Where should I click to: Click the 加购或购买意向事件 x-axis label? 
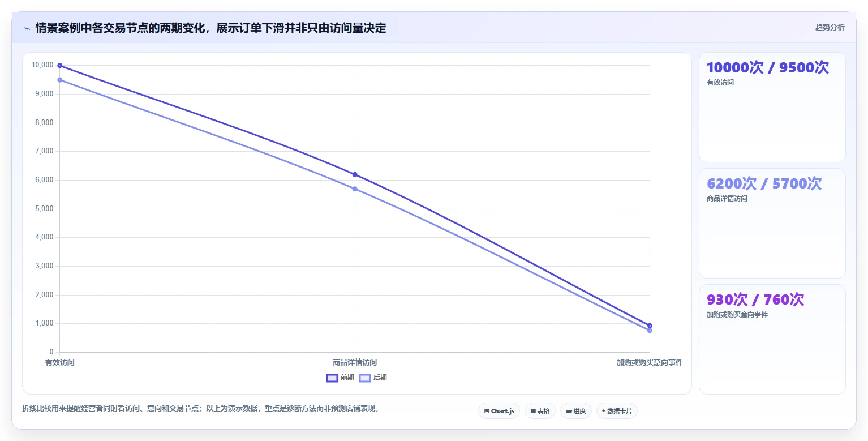click(650, 362)
